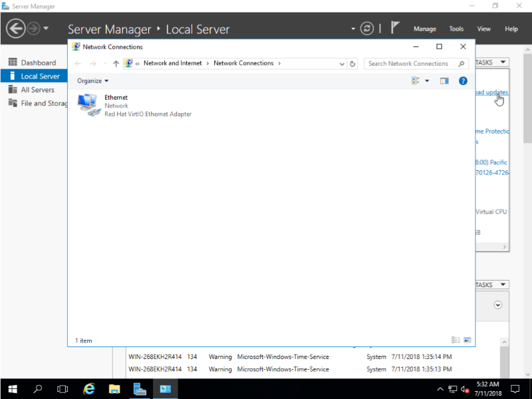Click Server Manager's forward navigation arrow
The height and width of the screenshot is (399, 532).
(33, 29)
